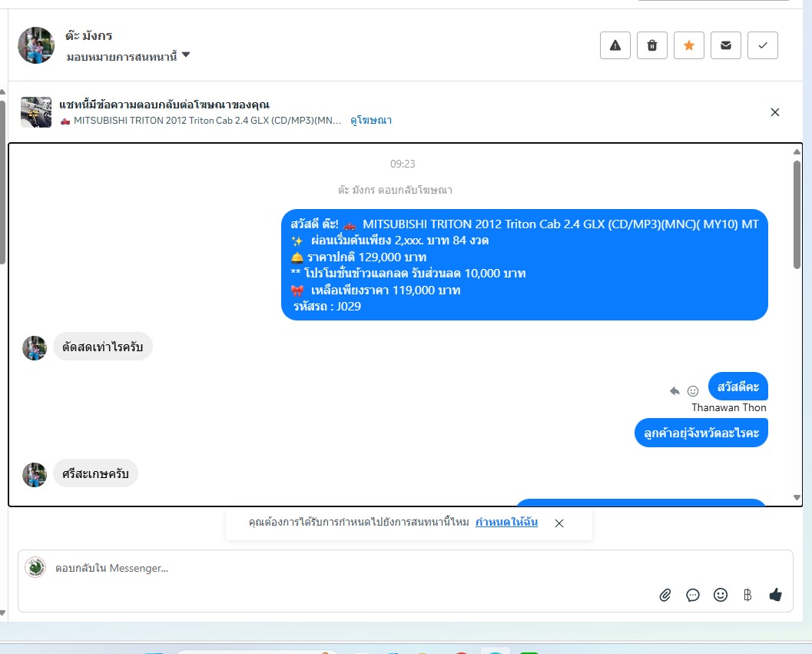Click the chat scrollbar up arrow
812x654 pixels.
[797, 152]
